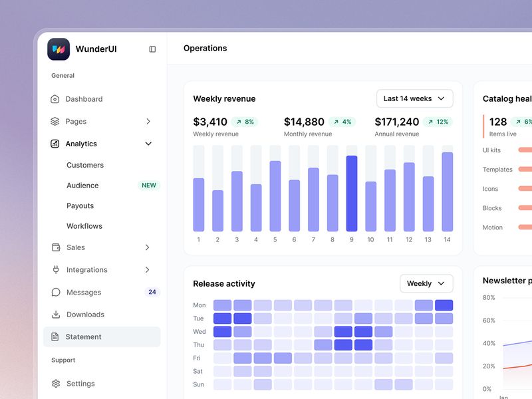This screenshot has width=532, height=399.
Task: Click the Dashboard home icon
Action: (55, 99)
